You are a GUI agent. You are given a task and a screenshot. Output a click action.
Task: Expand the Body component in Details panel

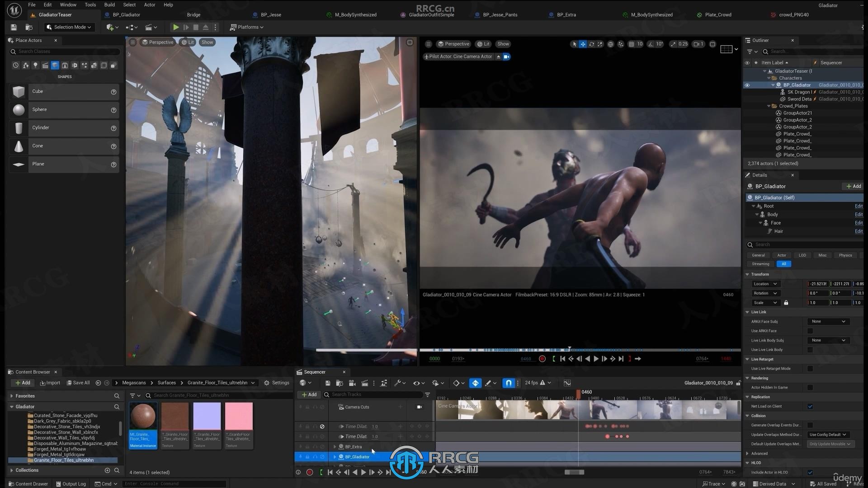[x=758, y=214]
